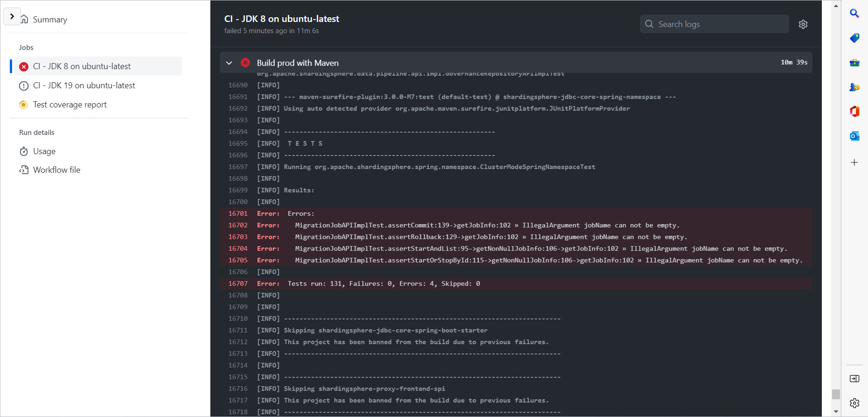
Task: Click error line MigrationJobAPIImplTest.assertRollback:129
Action: click(491, 237)
